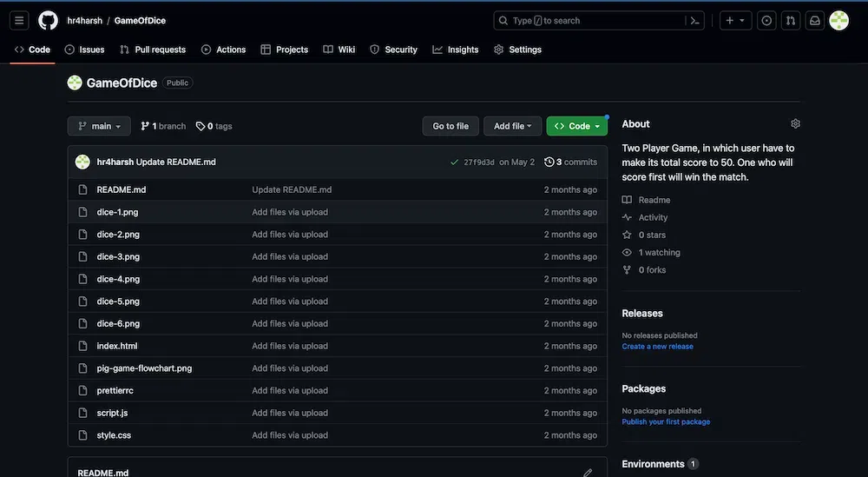The width and height of the screenshot is (868, 477).
Task: Switch to the Code tab
Action: 32,50
